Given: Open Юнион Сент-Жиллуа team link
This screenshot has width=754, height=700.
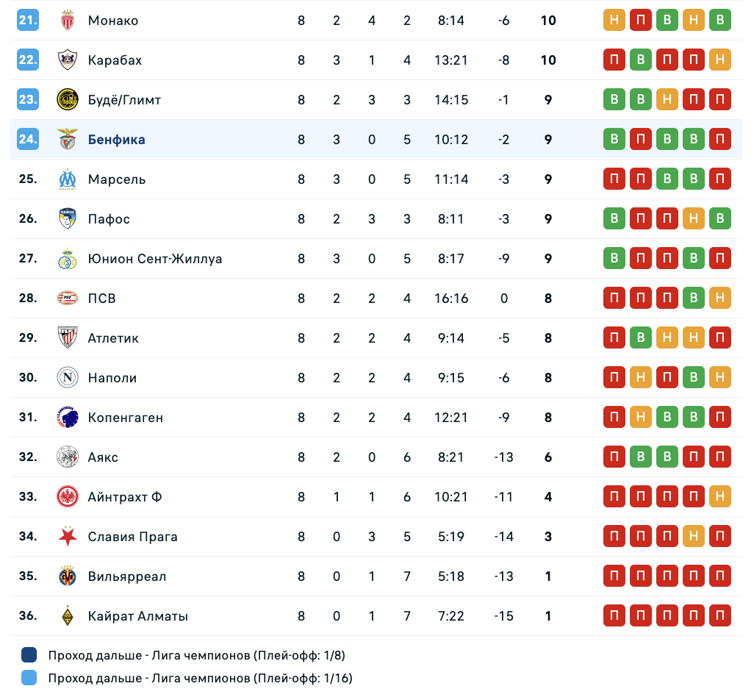Looking at the screenshot, I should 154,259.
